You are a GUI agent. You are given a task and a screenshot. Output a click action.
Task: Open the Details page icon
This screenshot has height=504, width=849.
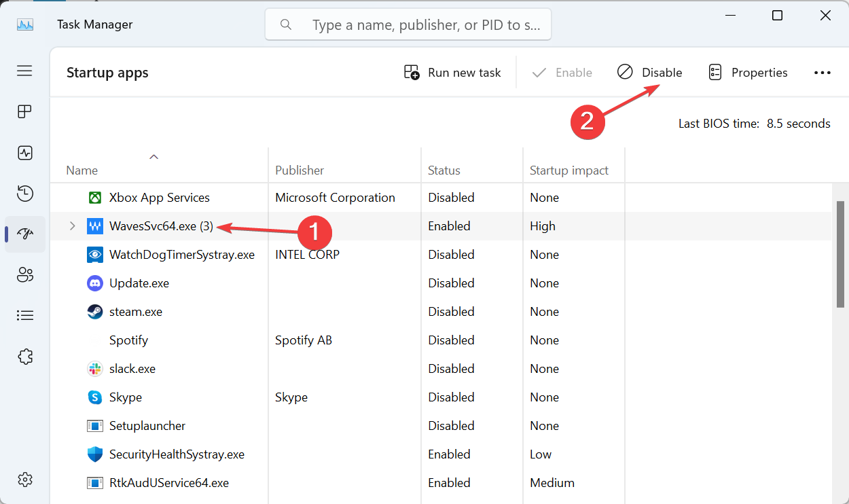pyautogui.click(x=25, y=316)
